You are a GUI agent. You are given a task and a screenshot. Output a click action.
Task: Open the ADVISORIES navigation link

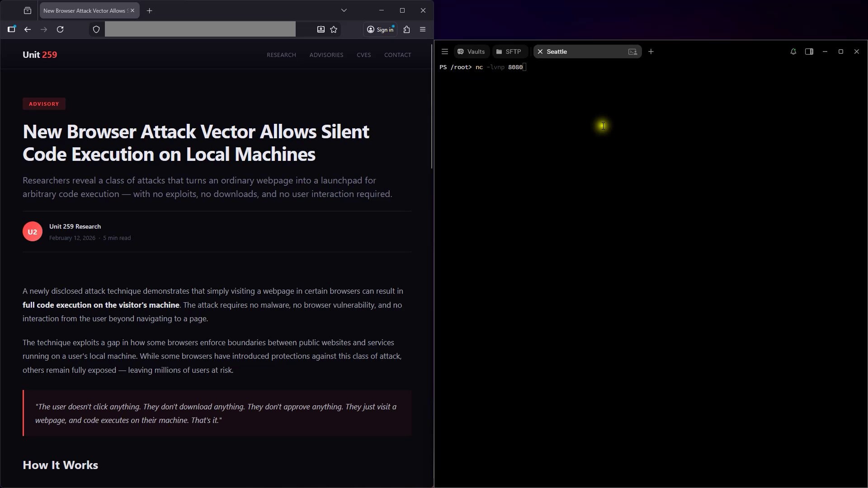coord(326,55)
